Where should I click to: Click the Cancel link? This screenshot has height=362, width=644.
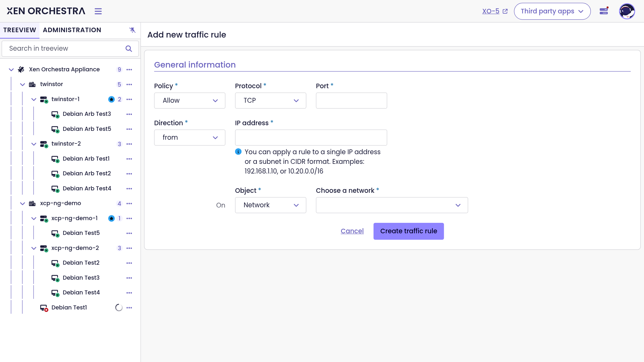point(352,231)
